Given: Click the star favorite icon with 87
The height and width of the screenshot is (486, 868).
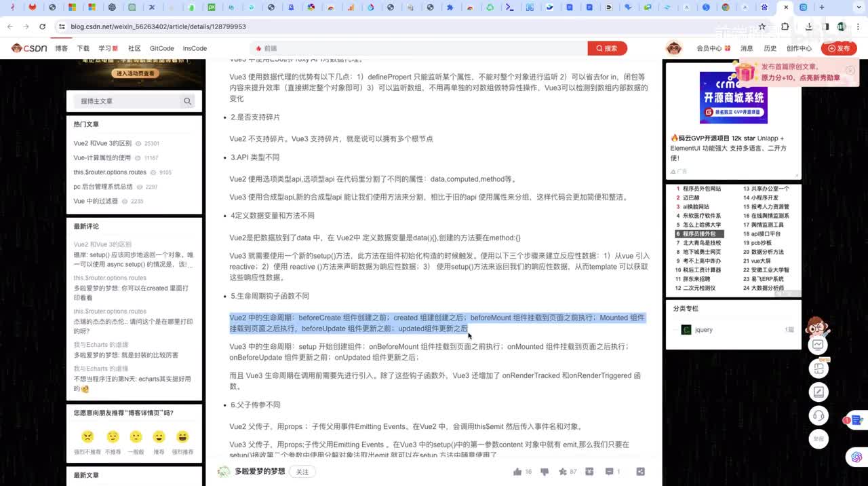Looking at the screenshot, I should click(562, 472).
